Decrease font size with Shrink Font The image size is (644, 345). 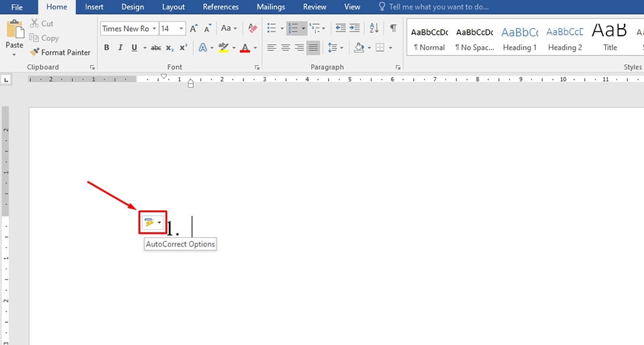(x=208, y=28)
